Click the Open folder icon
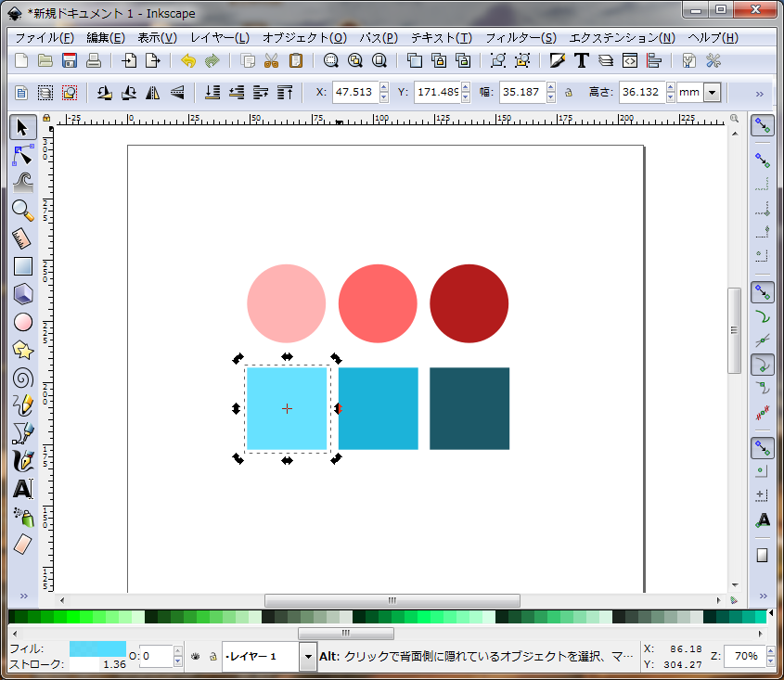Image resolution: width=784 pixels, height=680 pixels. (x=45, y=61)
